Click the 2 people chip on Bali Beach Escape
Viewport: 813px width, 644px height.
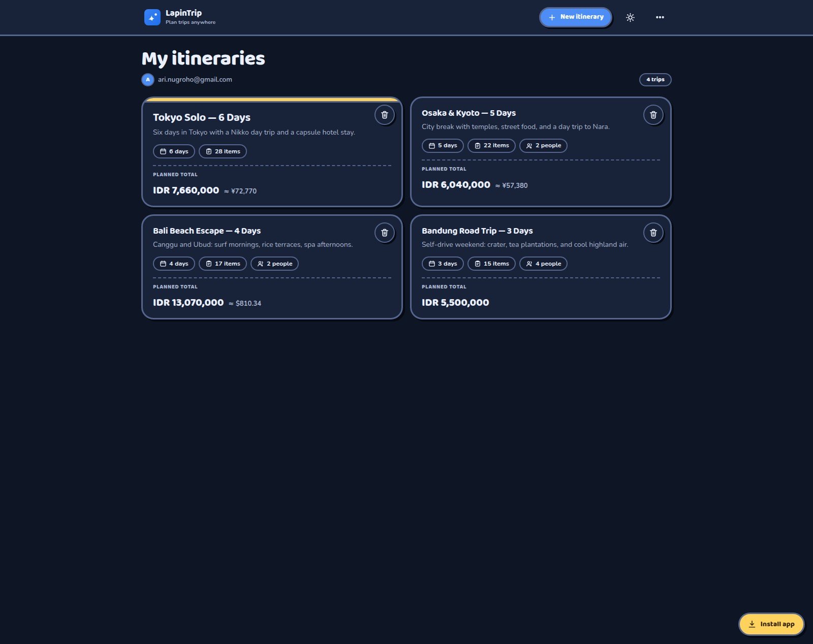click(274, 264)
